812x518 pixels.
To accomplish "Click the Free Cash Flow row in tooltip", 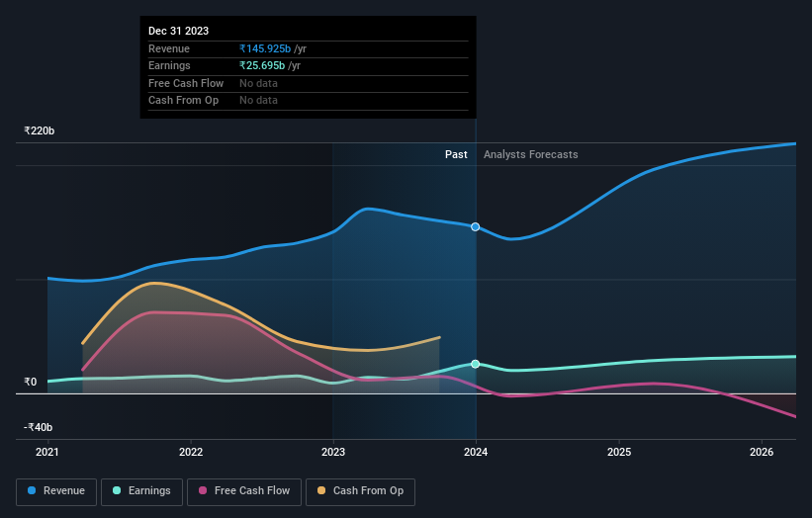I will pos(309,83).
